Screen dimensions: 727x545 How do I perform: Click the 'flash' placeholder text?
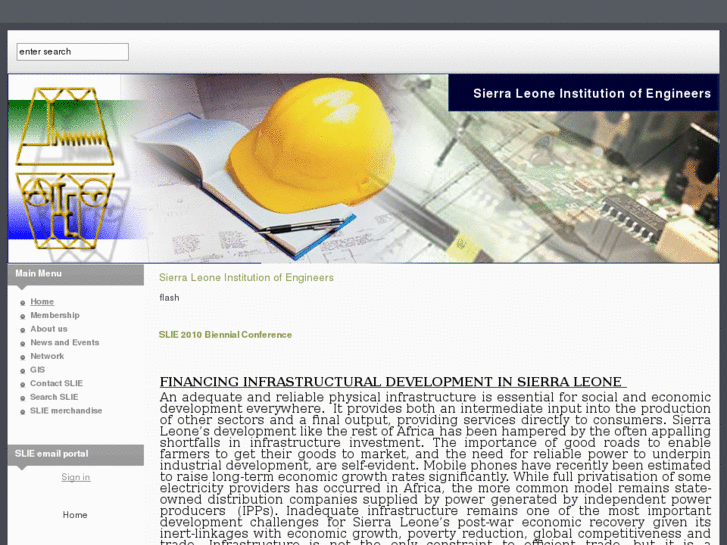point(169,297)
